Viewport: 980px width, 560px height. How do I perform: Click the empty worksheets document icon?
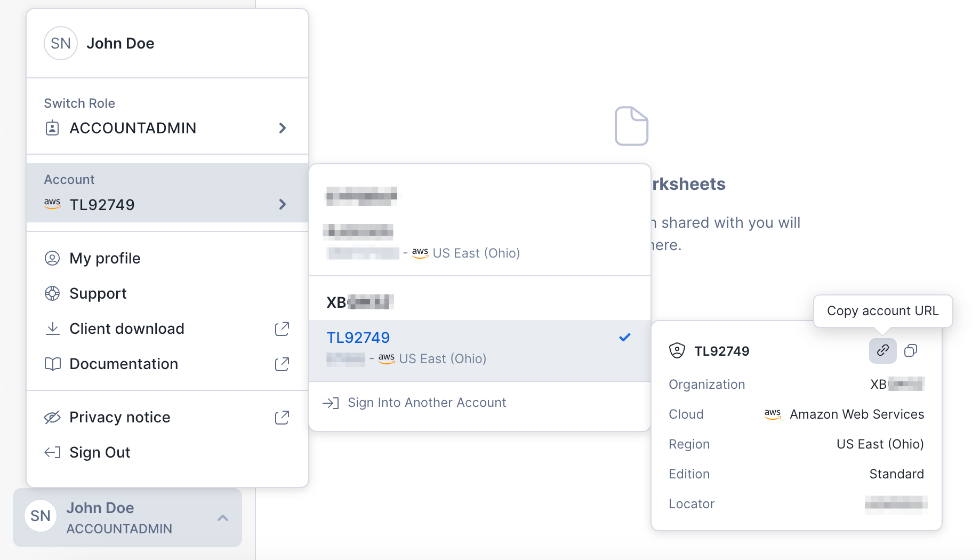631,126
